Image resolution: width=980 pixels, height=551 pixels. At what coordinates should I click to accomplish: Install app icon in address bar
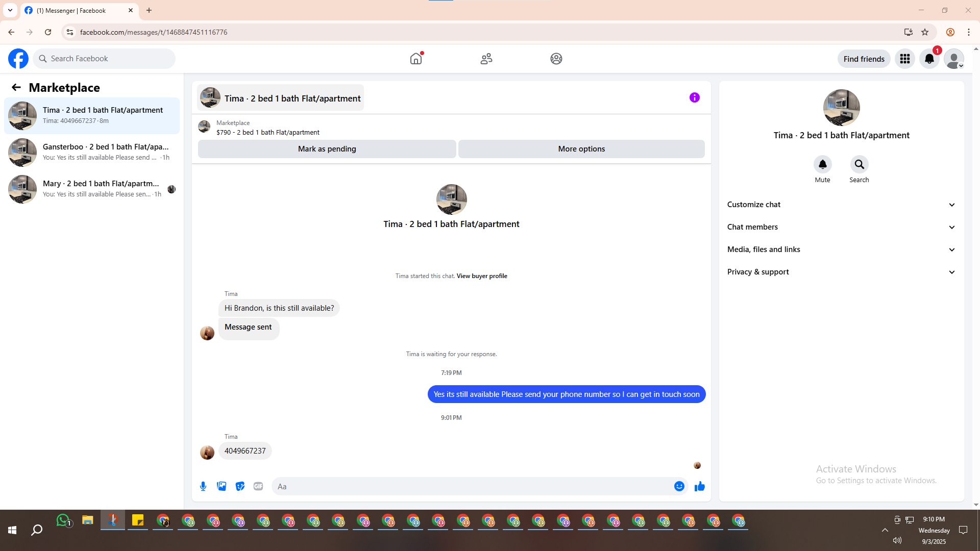click(909, 32)
